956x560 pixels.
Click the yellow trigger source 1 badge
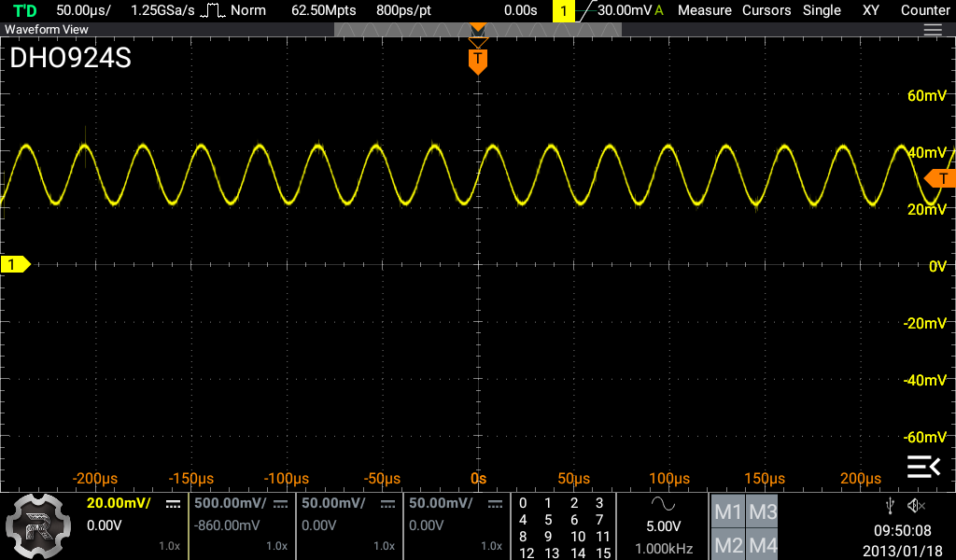tap(564, 11)
